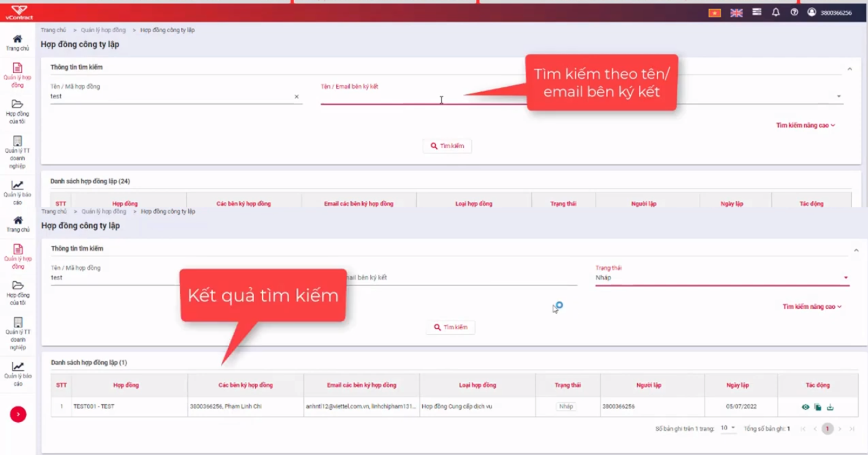Open Hợp đồng của tôi in lower sidebar

(17, 293)
